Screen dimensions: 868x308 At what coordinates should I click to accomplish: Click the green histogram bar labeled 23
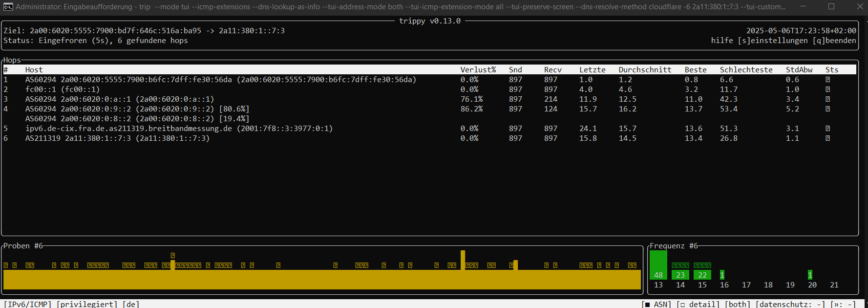click(680, 275)
